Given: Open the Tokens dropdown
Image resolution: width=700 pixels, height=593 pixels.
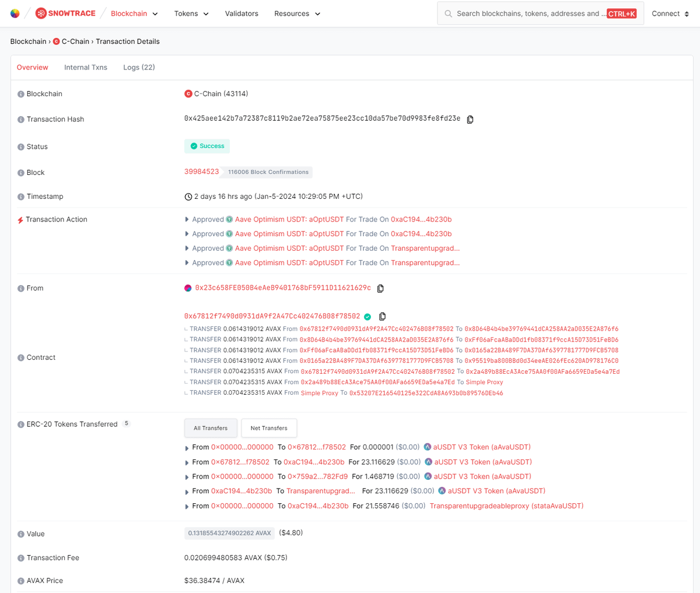Looking at the screenshot, I should coord(191,13).
